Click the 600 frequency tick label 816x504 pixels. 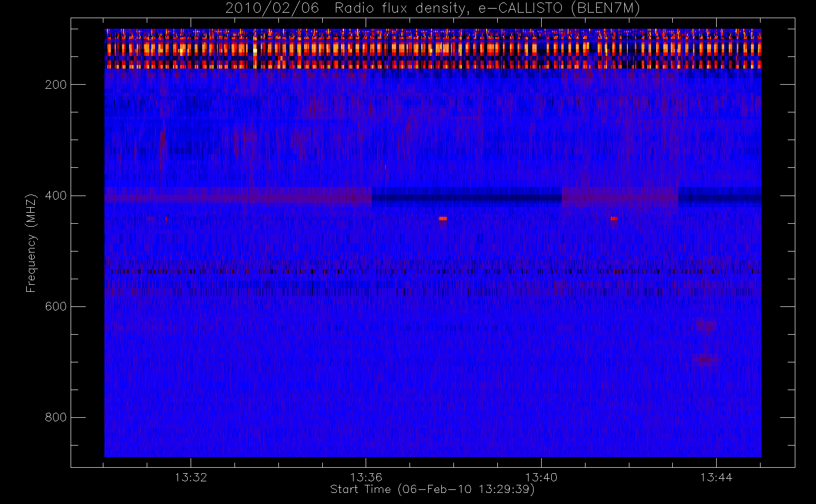pos(56,306)
